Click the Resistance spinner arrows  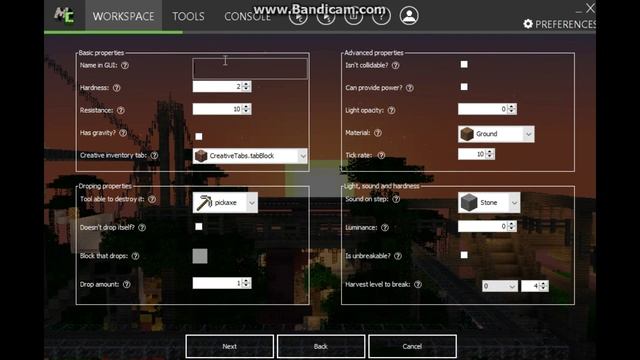(x=246, y=109)
